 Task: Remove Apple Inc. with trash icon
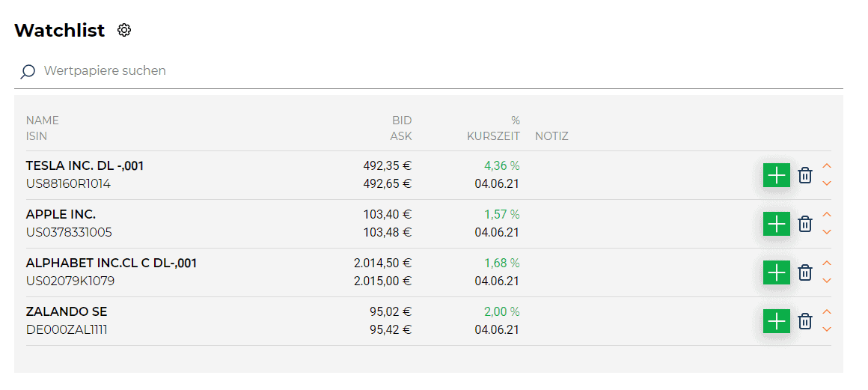pyautogui.click(x=805, y=224)
